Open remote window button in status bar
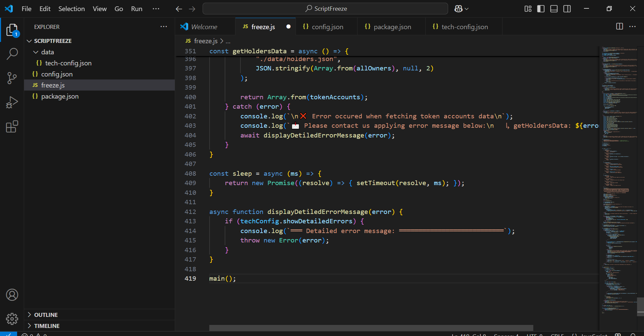Viewport: 644px width, 336px height. [8, 334]
